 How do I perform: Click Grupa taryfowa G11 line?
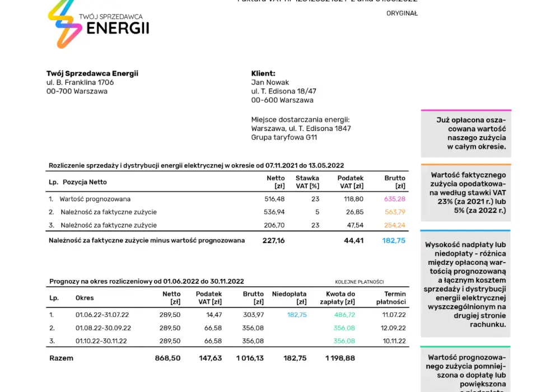click(284, 137)
